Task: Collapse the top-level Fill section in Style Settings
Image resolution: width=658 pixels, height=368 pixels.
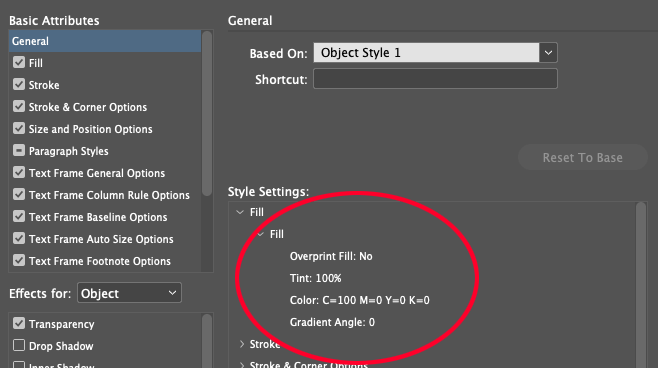Action: pos(240,212)
